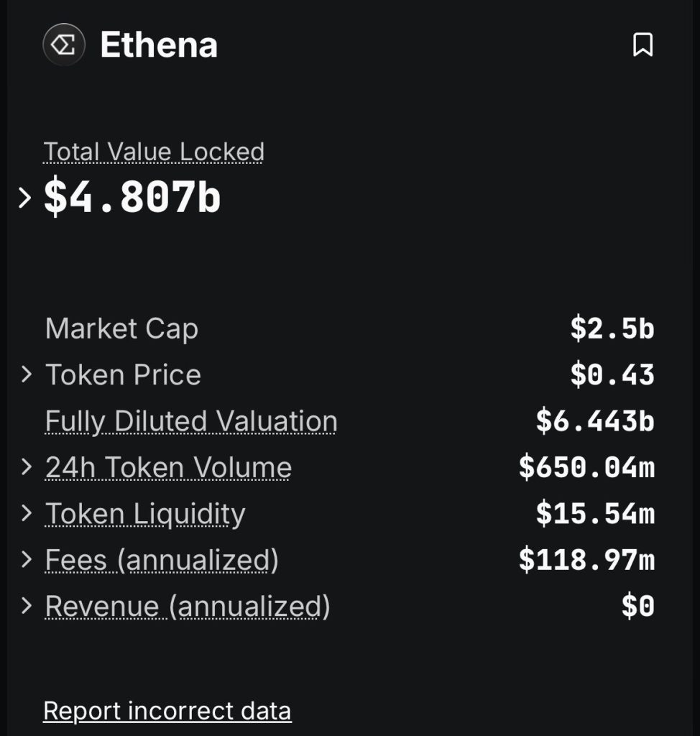Click the Revenue (annualized) label
The height and width of the screenshot is (736, 700).
click(188, 606)
